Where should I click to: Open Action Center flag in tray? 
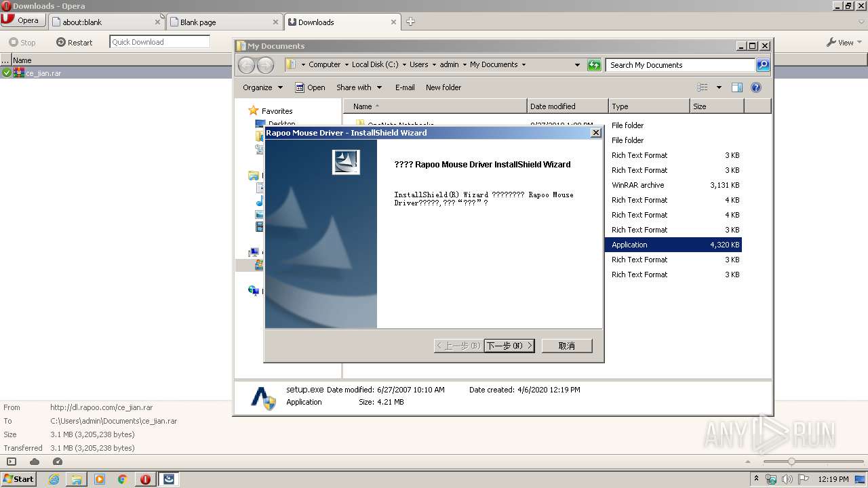803,479
